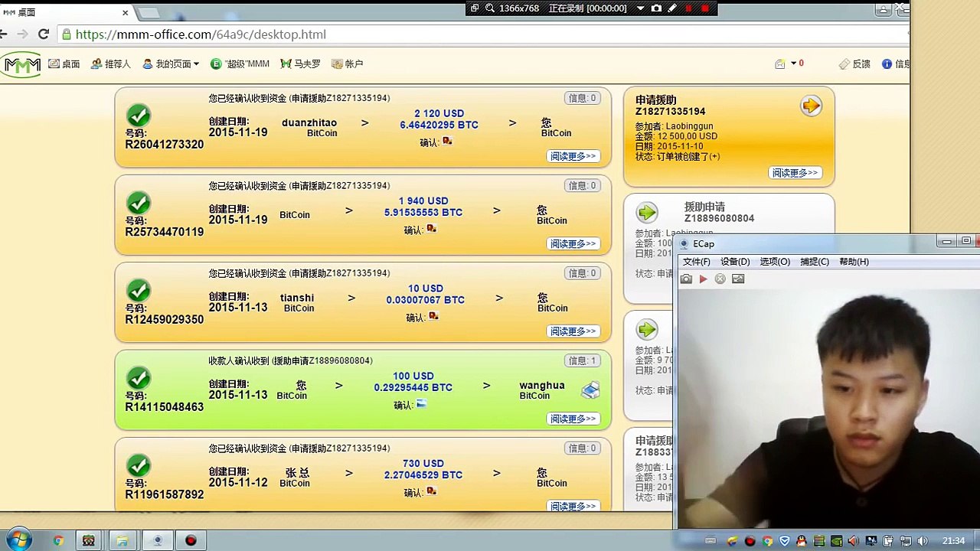Open the 帐户 navigation item
980x551 pixels.
click(347, 64)
